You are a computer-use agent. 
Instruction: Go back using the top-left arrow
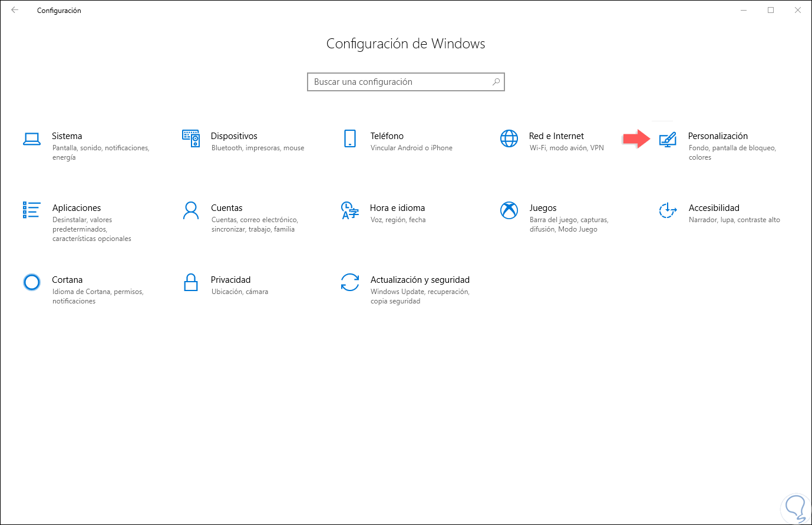[15, 10]
